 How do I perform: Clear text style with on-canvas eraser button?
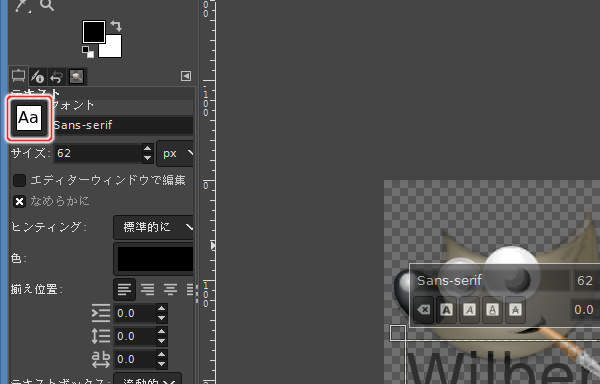point(424,310)
